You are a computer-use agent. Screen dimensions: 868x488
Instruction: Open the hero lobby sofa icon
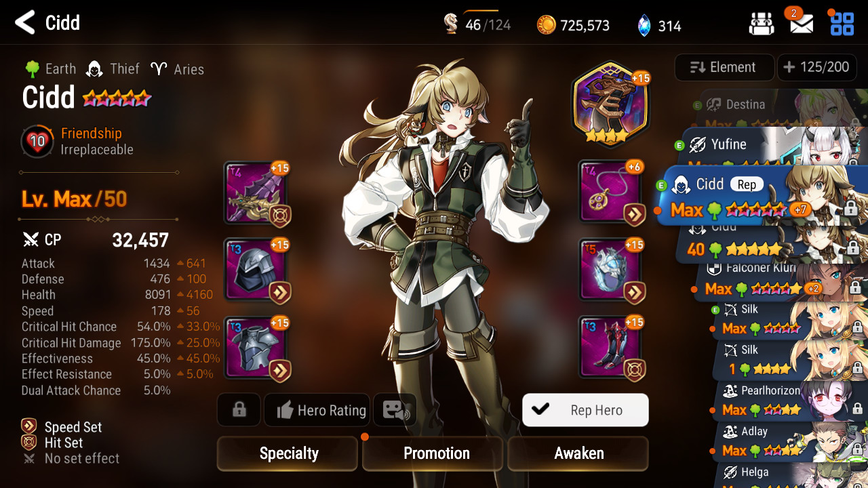pos(762,24)
